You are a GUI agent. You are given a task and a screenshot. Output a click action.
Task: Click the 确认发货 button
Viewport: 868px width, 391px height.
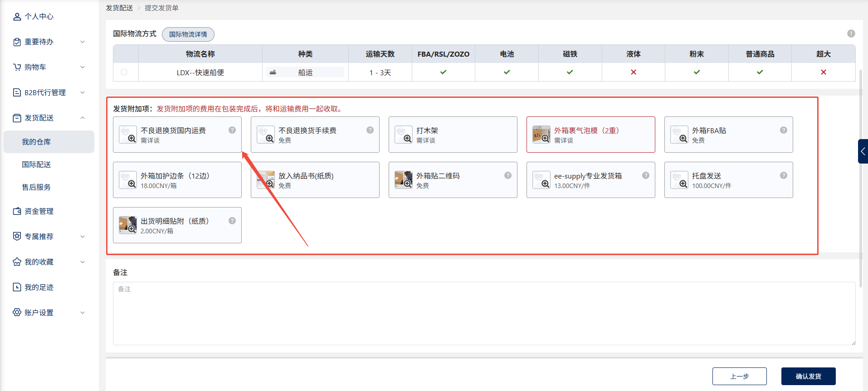click(809, 377)
